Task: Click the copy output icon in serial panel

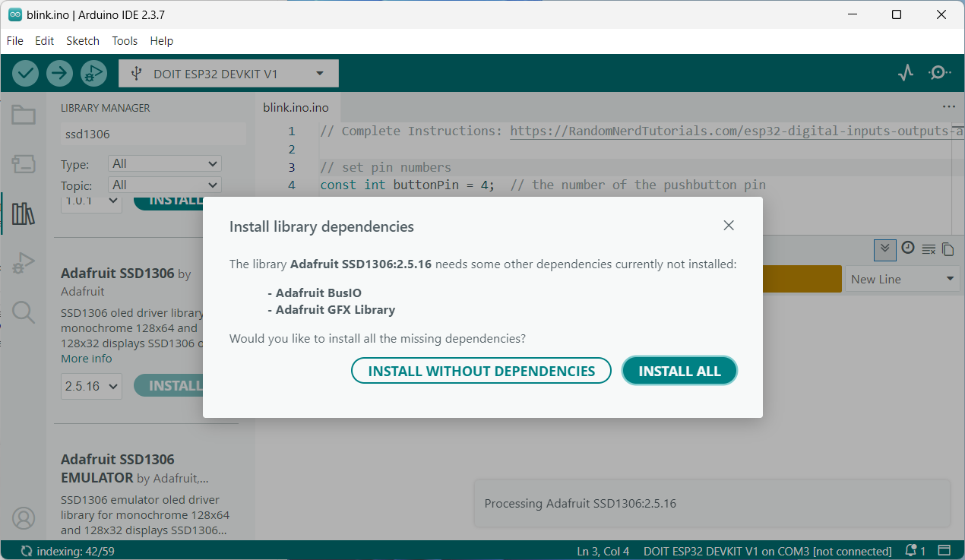Action: 948,248
